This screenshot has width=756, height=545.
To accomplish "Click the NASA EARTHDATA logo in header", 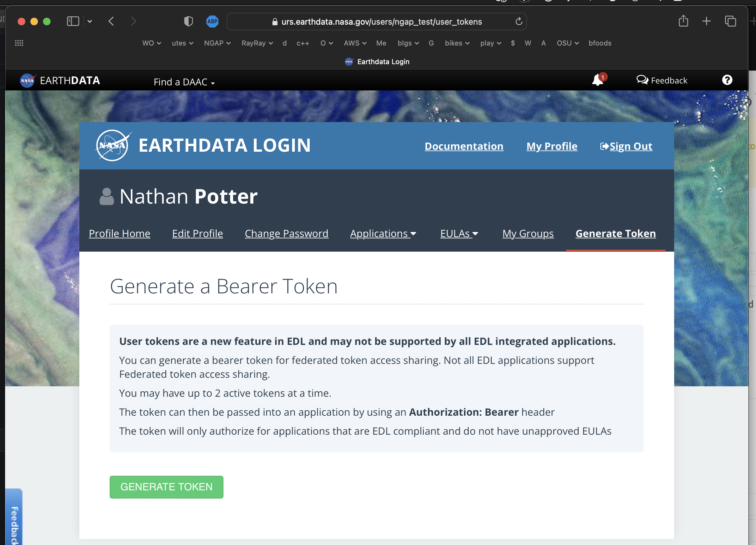I will 60,80.
